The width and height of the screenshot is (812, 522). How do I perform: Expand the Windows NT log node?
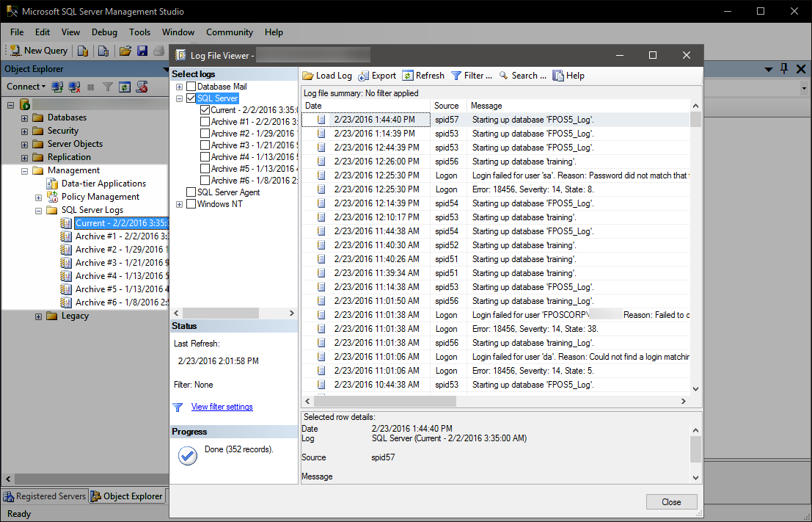click(x=179, y=204)
